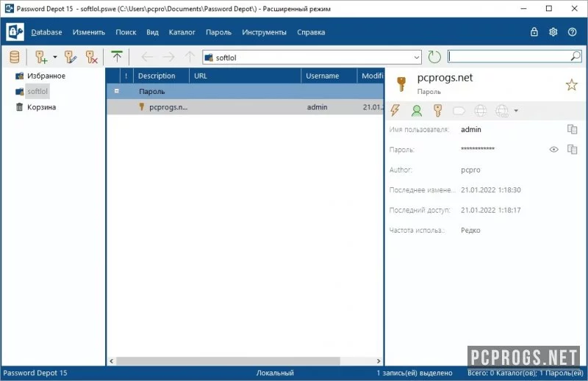The height and width of the screenshot is (381, 588).
Task: Lock the database with padlock icon
Action: pos(534,32)
